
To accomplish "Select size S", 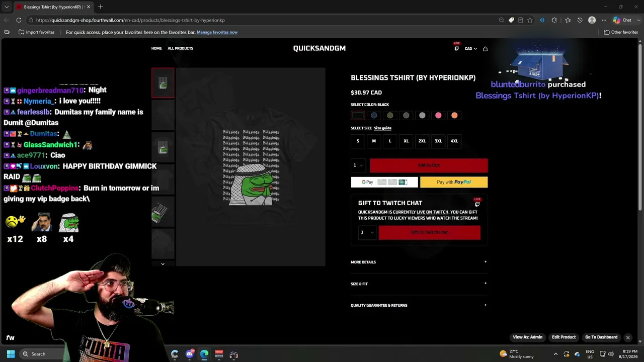I will (x=358, y=141).
